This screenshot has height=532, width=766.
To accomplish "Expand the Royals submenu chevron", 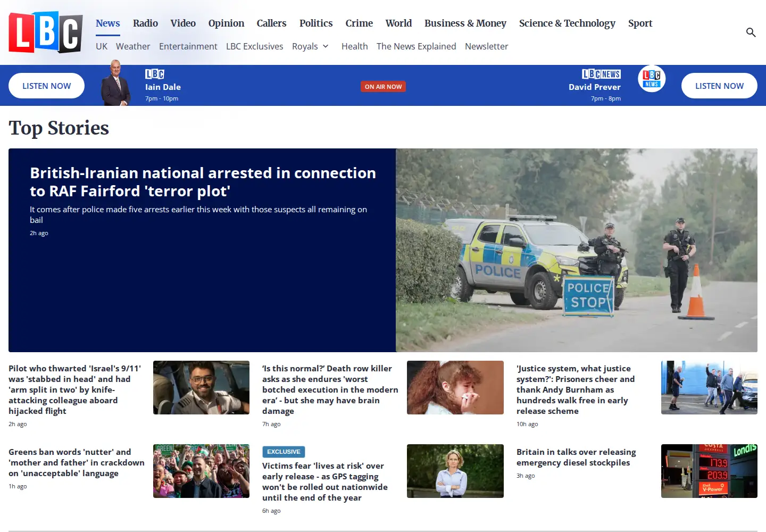I will pos(326,46).
